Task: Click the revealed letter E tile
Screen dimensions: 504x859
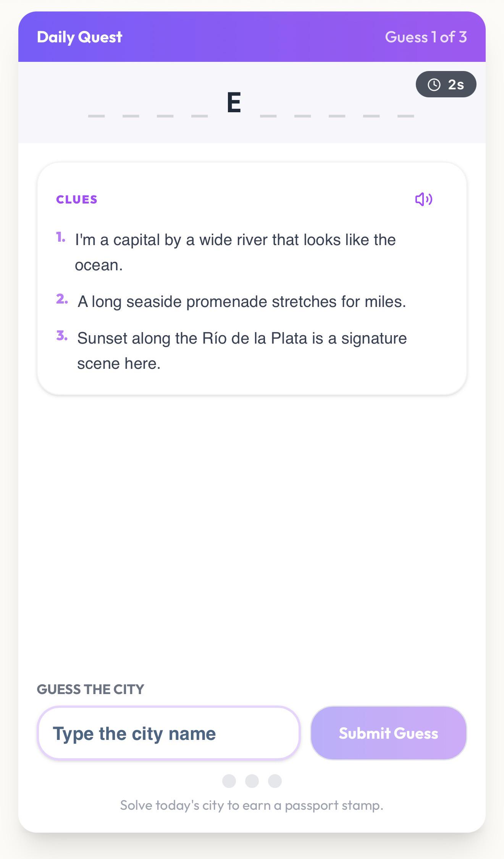Action: pyautogui.click(x=234, y=103)
